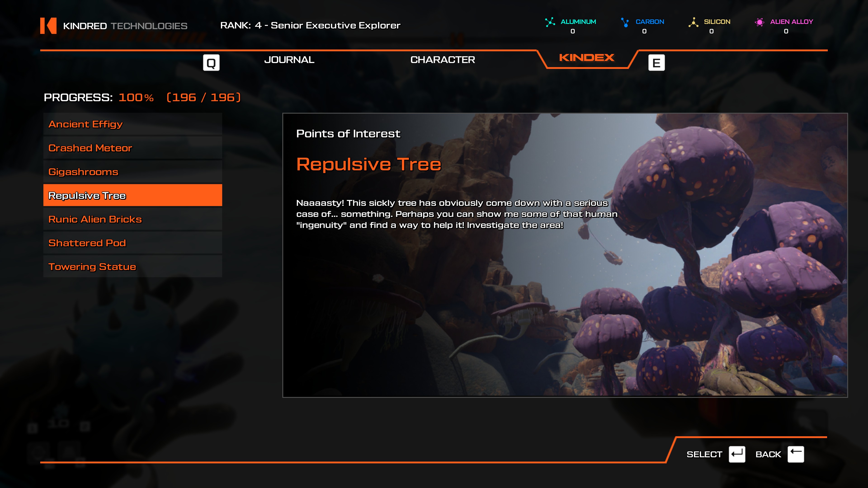Open the Shattered Pod entry
The image size is (868, 488).
[132, 243]
